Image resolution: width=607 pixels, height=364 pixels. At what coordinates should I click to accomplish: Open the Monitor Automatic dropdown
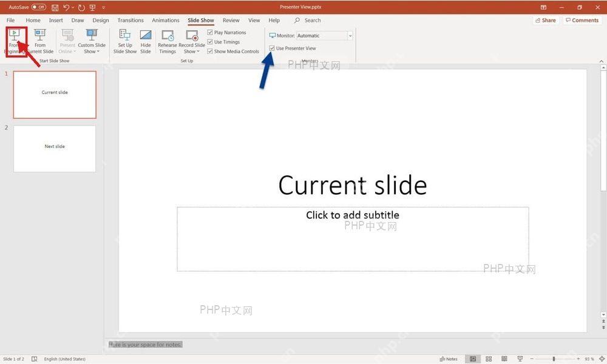click(x=350, y=36)
